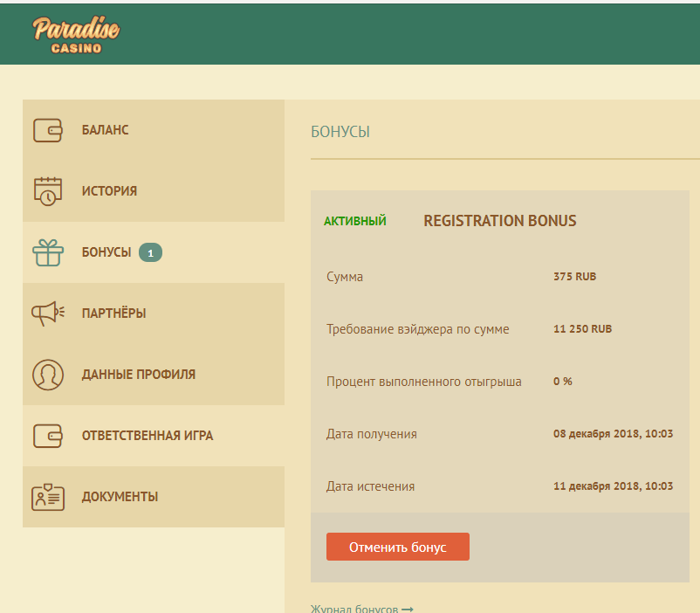Click the user avatar icon beside Данные профиля
The image size is (700, 613).
[48, 375]
